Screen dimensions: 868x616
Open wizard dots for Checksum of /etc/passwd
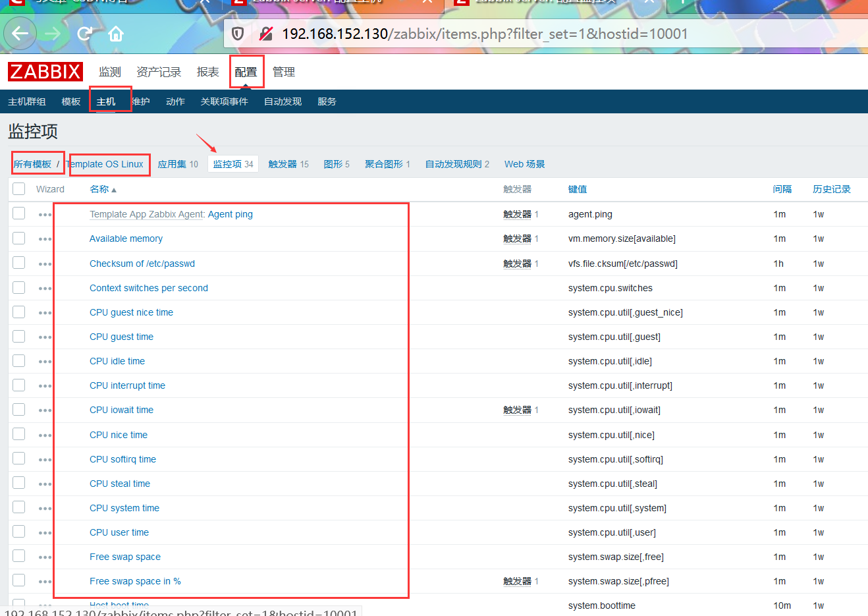point(45,264)
